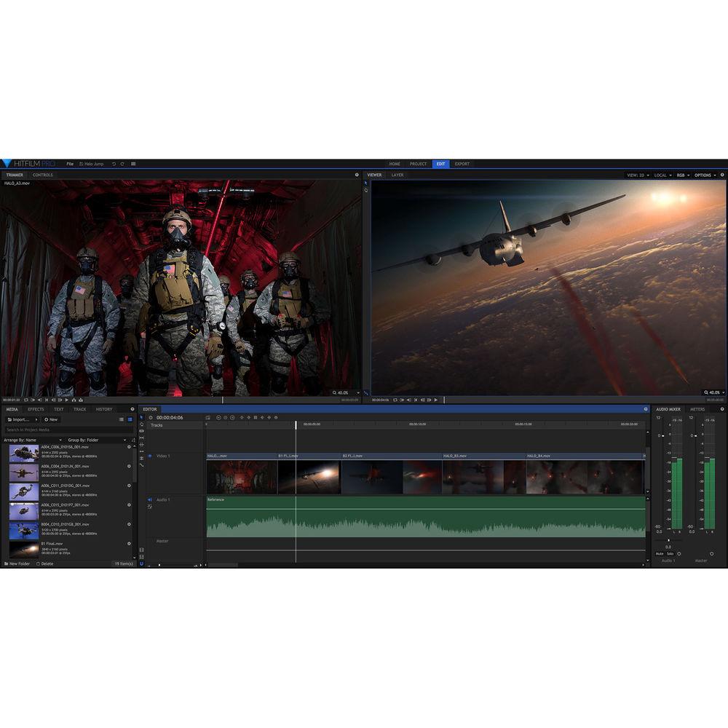Toggle the snapping magnet icon in editor
This screenshot has width=728, height=728.
tap(141, 563)
